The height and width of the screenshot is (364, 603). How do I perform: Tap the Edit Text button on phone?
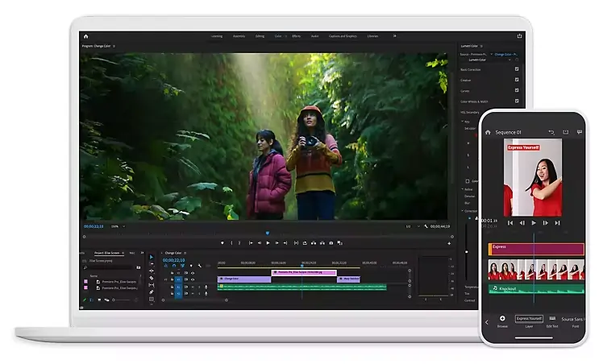coord(552,321)
